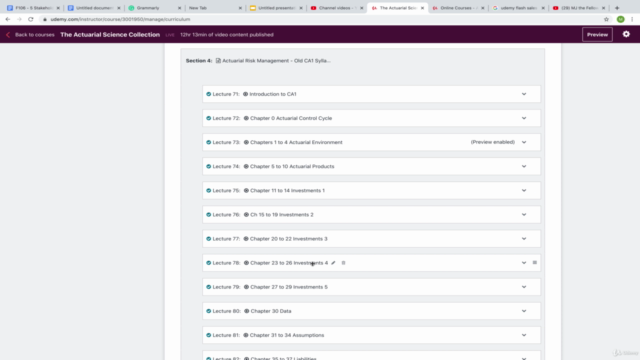The image size is (640, 360).
Task: Reload the page with the refresh icon
Action: click(31, 19)
